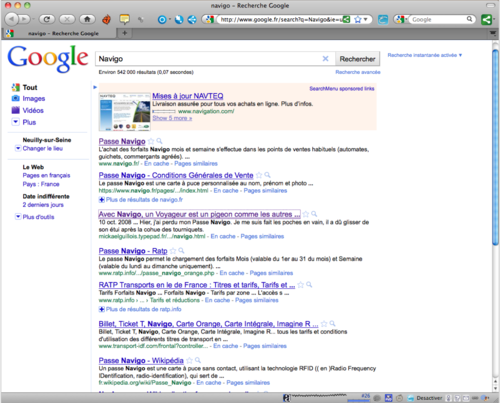Open the Recherche avancée link
Screen dimensions: 500x403
358,72
